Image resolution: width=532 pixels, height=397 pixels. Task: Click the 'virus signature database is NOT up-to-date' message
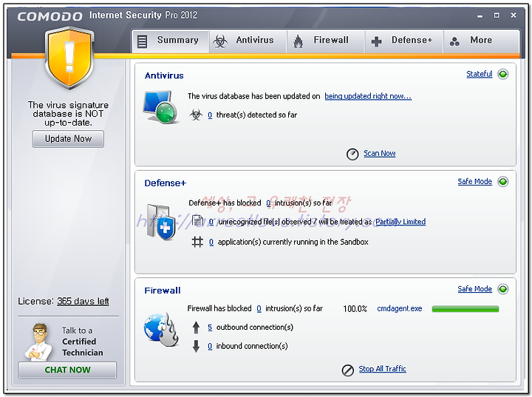point(68,114)
